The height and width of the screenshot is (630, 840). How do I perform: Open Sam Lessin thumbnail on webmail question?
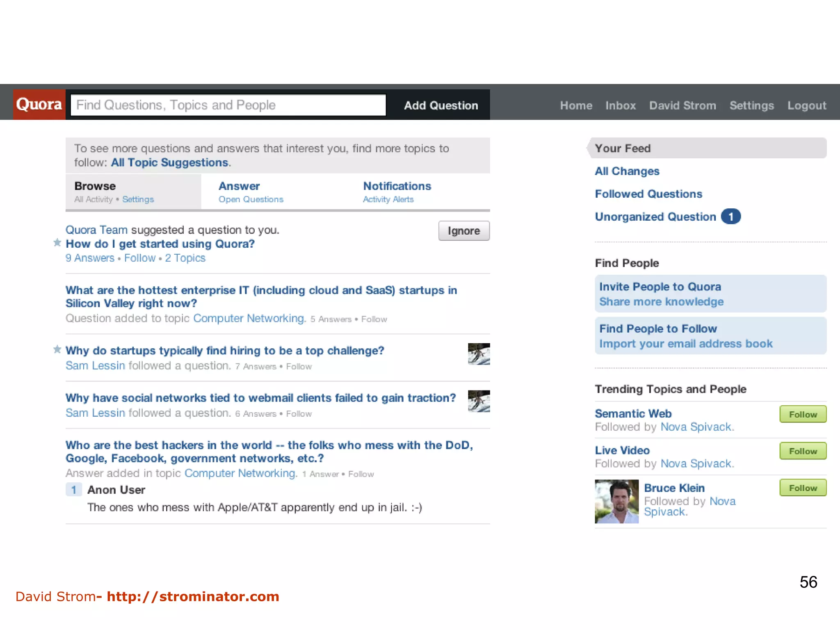tap(479, 401)
